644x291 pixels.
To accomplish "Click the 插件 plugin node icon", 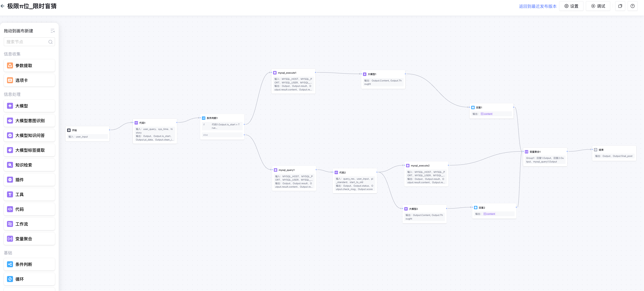I will (10, 180).
